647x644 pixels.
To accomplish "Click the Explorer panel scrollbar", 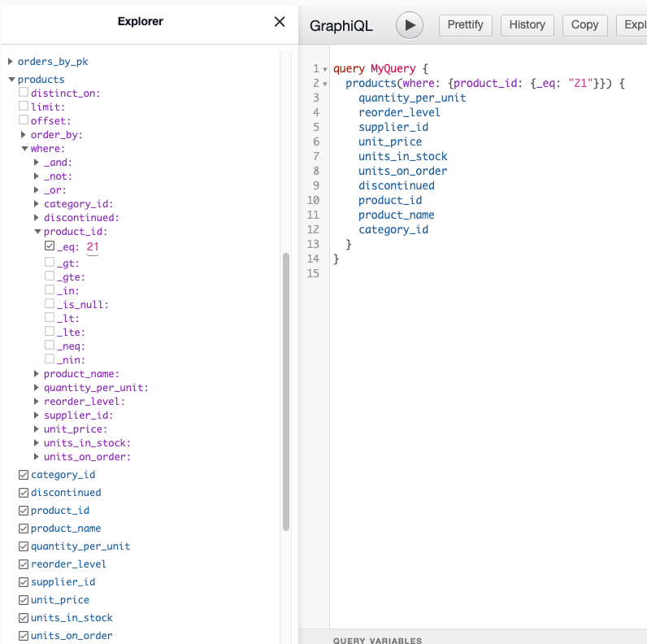I will pos(285,390).
